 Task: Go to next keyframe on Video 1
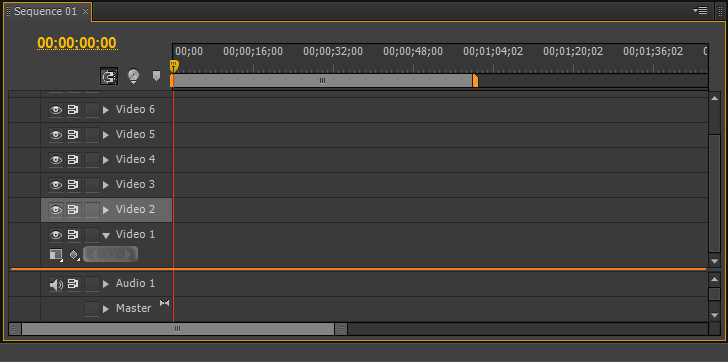(128, 254)
